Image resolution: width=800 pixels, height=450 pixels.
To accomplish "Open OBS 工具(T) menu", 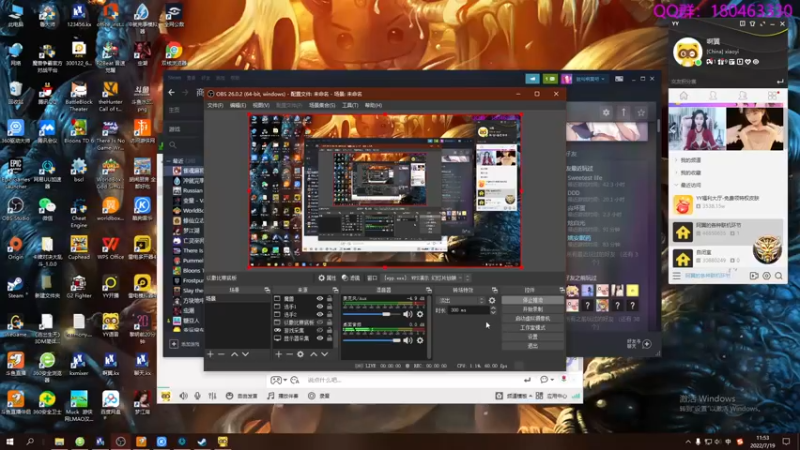I will pos(350,105).
